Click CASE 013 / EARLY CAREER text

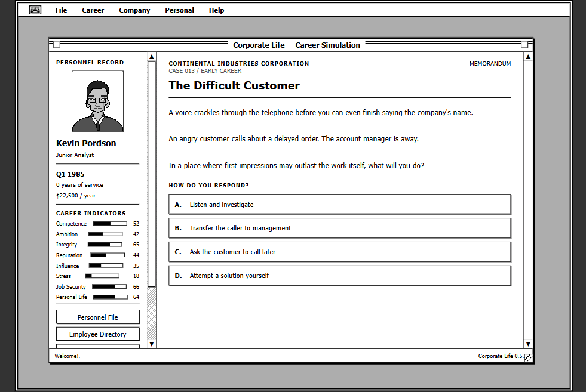[205, 71]
